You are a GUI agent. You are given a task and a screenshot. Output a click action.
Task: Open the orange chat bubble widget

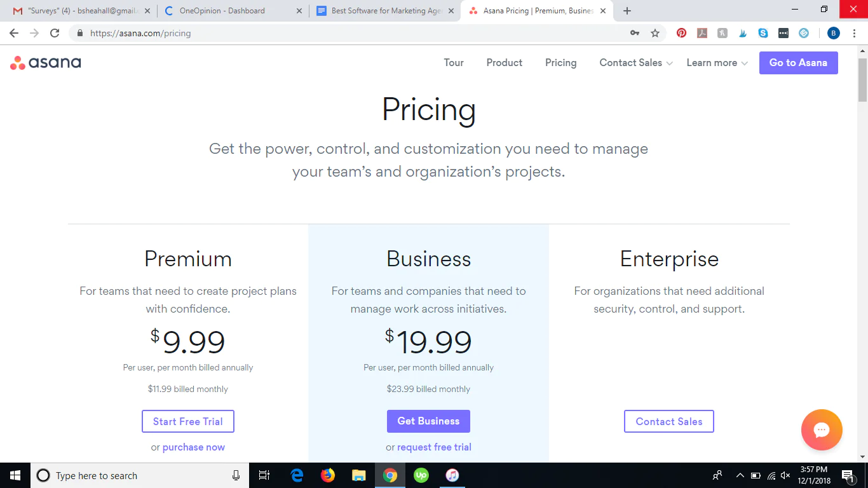pyautogui.click(x=822, y=430)
